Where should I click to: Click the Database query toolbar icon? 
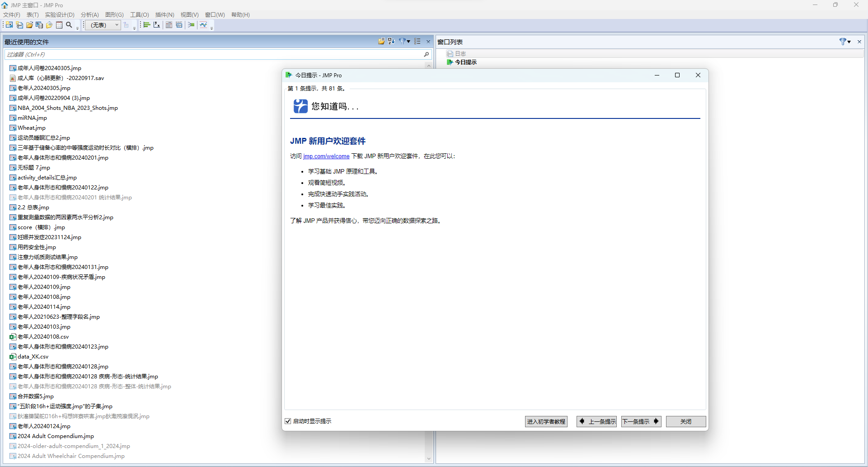tap(39, 25)
